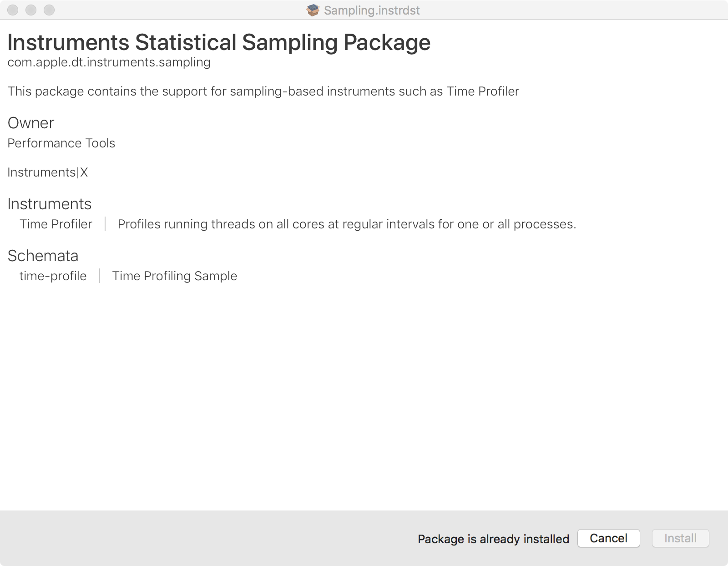The width and height of the screenshot is (728, 566).
Task: Minimize the package installer window
Action: click(x=31, y=10)
